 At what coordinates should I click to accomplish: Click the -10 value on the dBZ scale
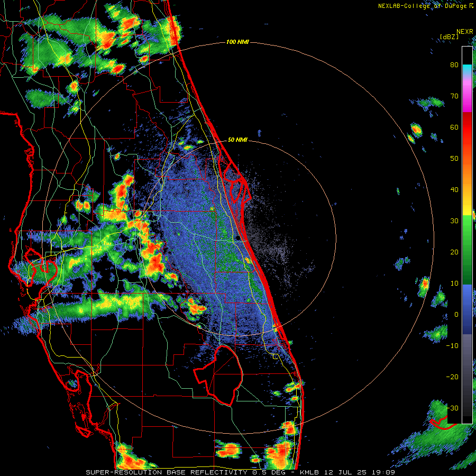click(452, 345)
